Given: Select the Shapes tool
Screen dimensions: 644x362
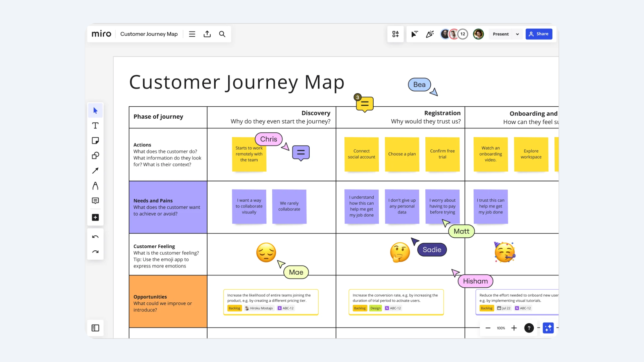Looking at the screenshot, I should [x=95, y=156].
